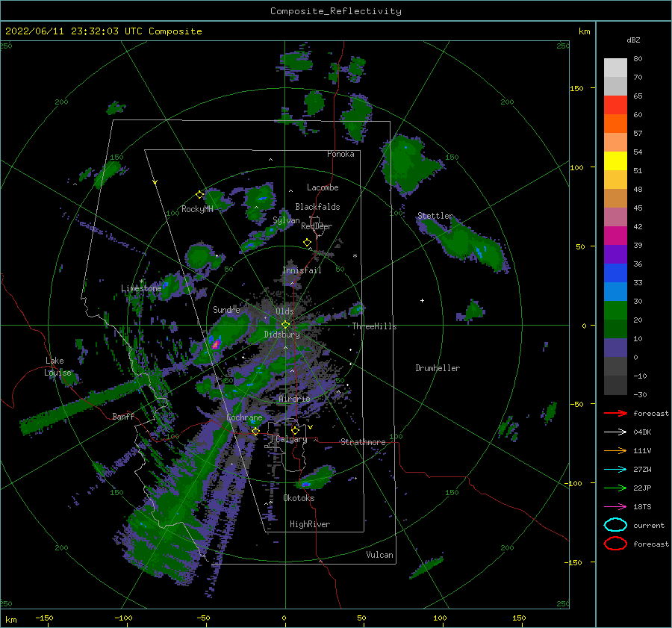672x628 pixels.
Task: Click the magenta 39-42 dBZ color swatch
Action: click(615, 236)
